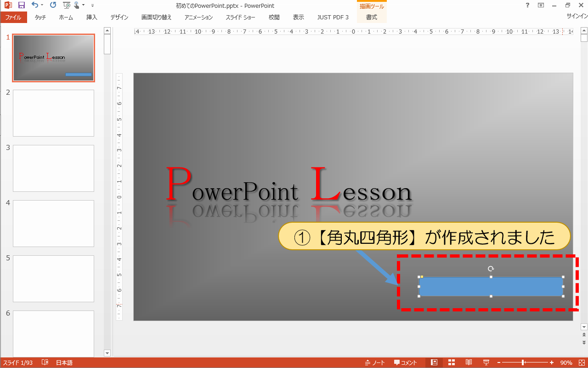The height and width of the screenshot is (368, 588).
Task: Select the デザイン tab
Action: tap(119, 17)
